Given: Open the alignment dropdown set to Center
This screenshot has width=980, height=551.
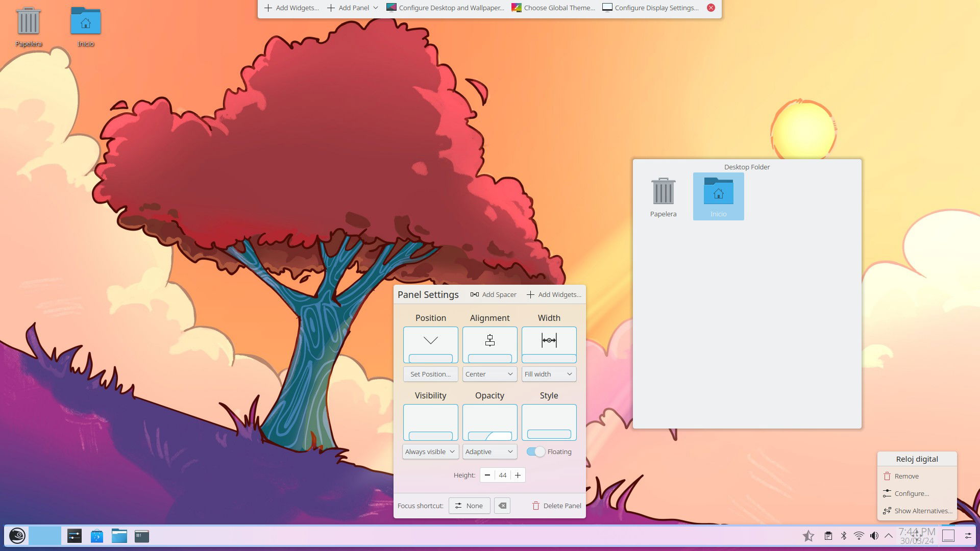Looking at the screenshot, I should [x=489, y=374].
